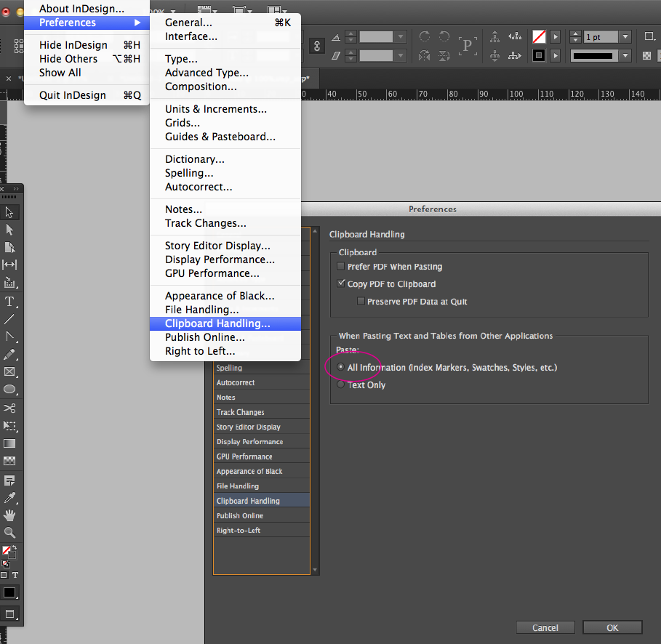Open the Apply Color flyout button
This screenshot has height=644, width=661.
click(9, 593)
